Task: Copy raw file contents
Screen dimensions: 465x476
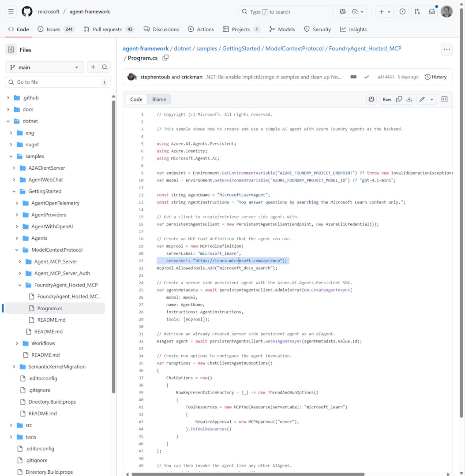Action: [x=399, y=100]
